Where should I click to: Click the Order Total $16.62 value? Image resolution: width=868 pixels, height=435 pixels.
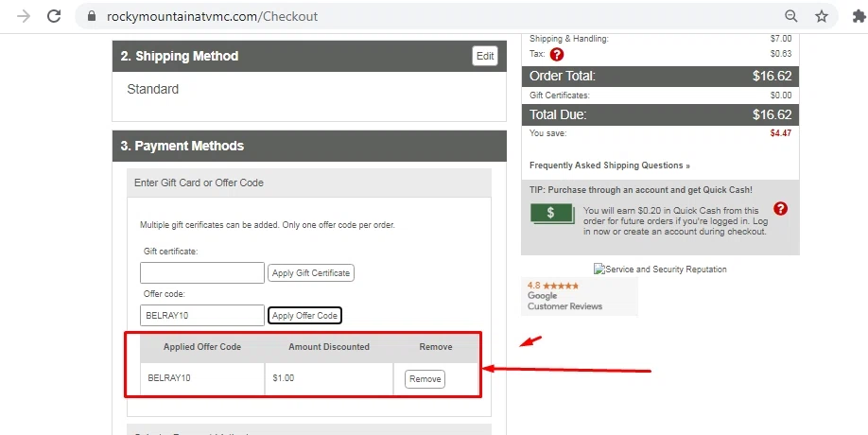(772, 77)
